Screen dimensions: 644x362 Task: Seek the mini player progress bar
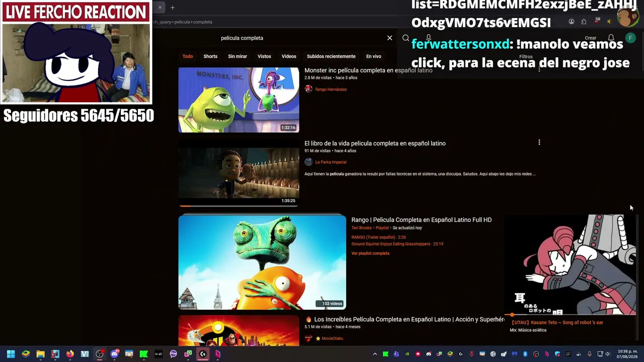(571, 315)
